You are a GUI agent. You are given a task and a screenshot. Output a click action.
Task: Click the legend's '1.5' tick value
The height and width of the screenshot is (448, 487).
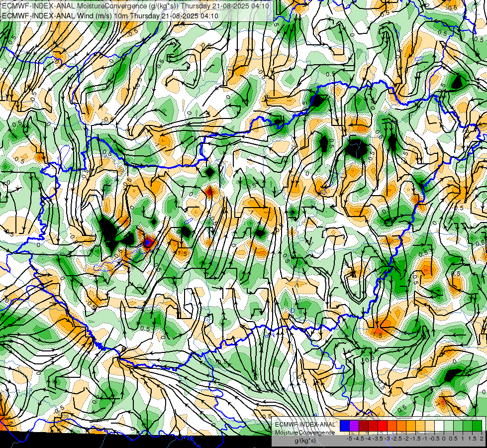coord(472,439)
